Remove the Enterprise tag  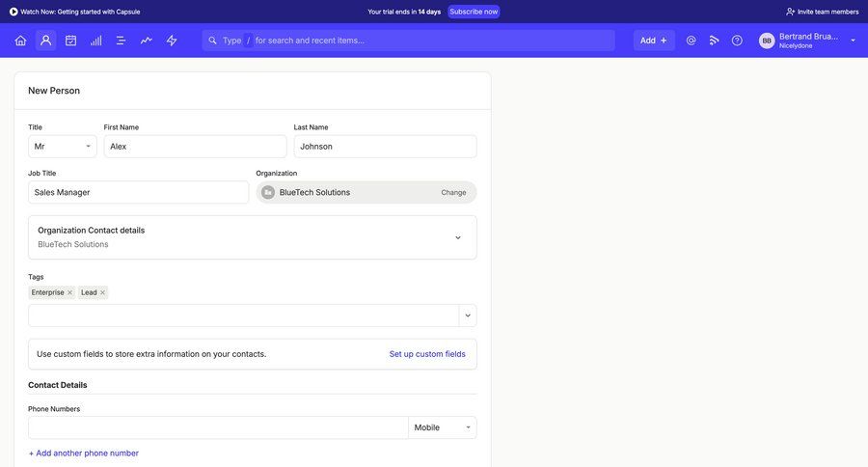click(x=69, y=292)
